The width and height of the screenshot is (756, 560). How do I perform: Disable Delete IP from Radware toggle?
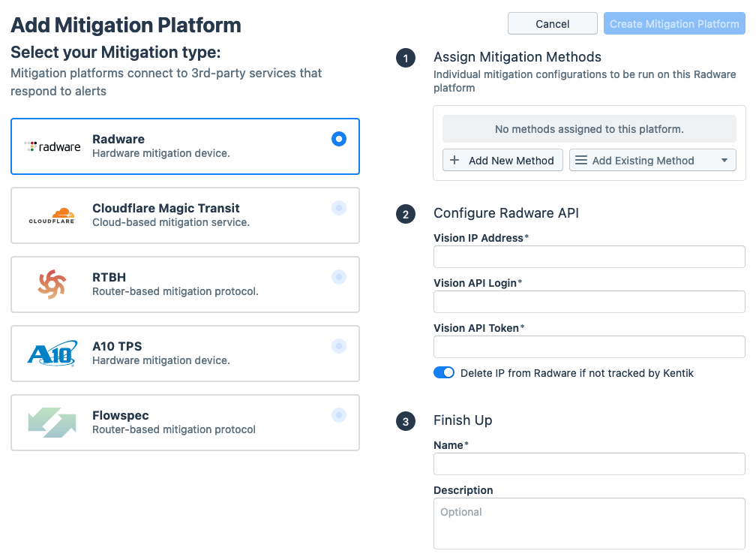pos(444,372)
